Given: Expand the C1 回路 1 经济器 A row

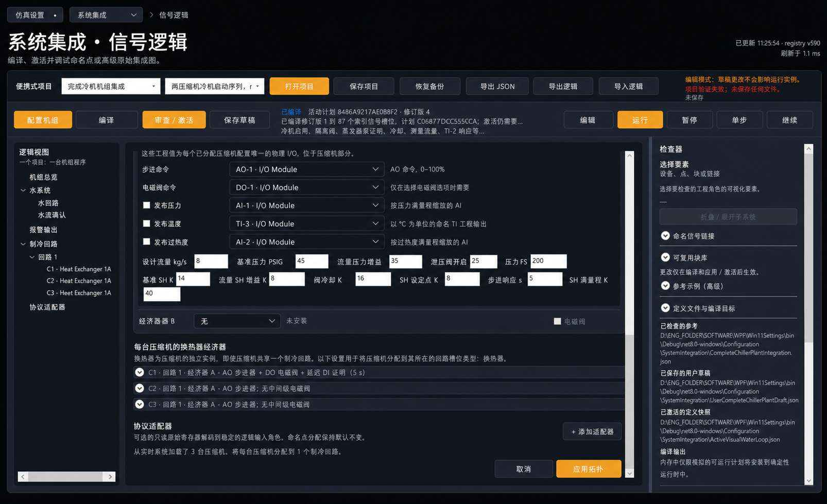Looking at the screenshot, I should 140,372.
